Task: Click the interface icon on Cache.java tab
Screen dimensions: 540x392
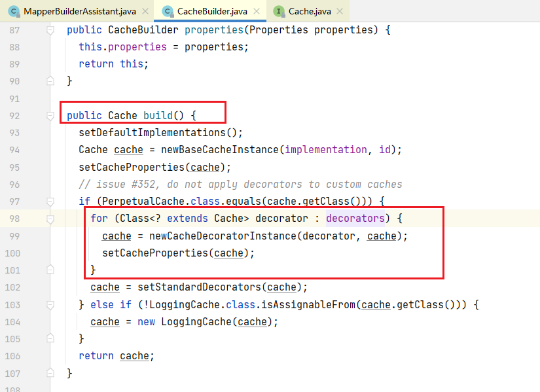Action: (x=279, y=11)
